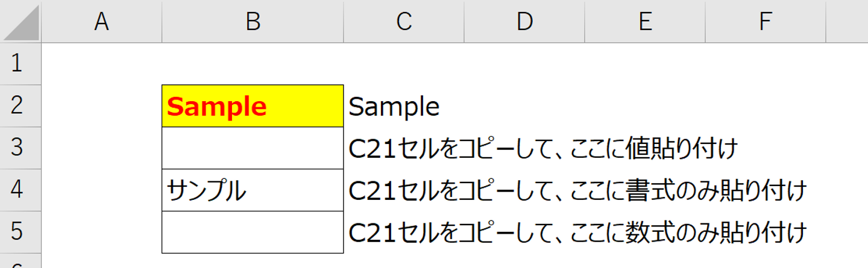This screenshot has width=868, height=268.
Task: Select the empty cell B3
Action: [x=253, y=148]
